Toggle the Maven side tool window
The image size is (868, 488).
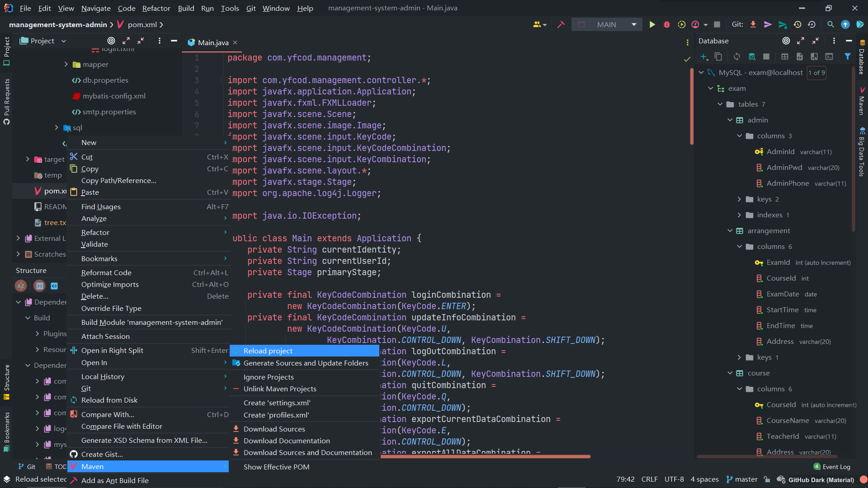click(862, 102)
